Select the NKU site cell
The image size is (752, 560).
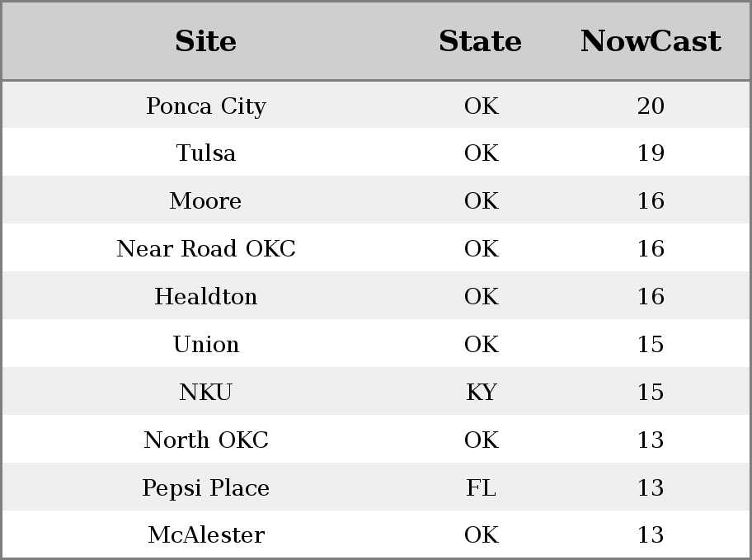pos(206,392)
